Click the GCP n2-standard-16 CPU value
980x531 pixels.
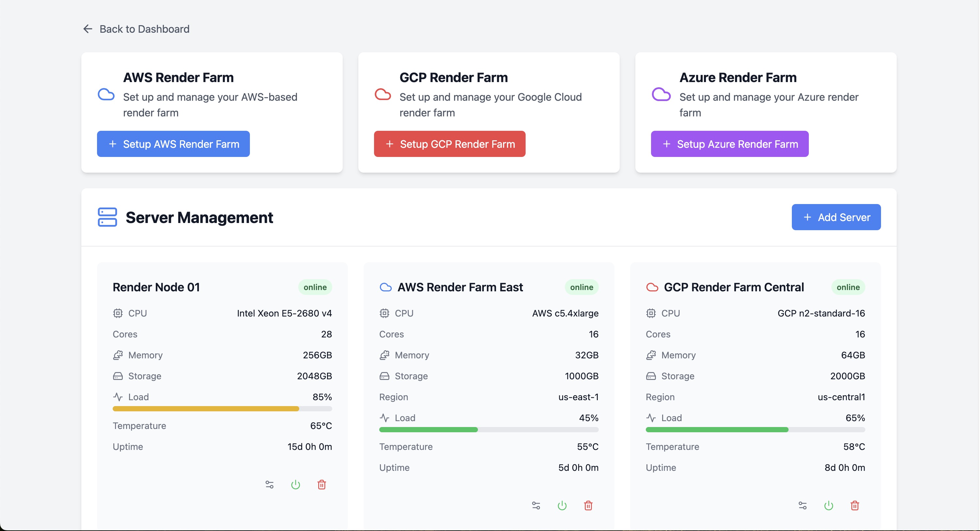821,313
